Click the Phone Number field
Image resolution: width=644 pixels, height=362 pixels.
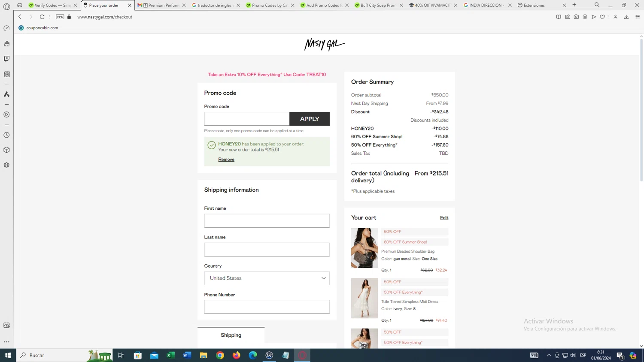[x=267, y=307]
